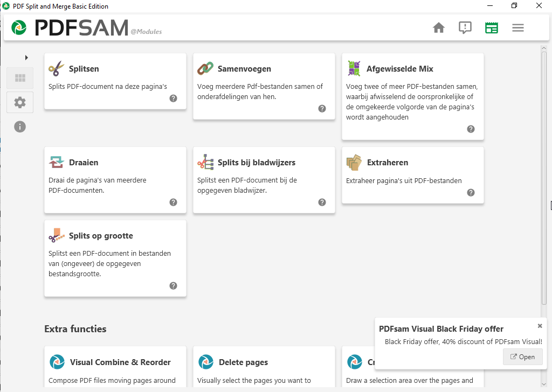Click help icon on Splitsen card
Viewport: 552px width, 392px height.
(173, 99)
